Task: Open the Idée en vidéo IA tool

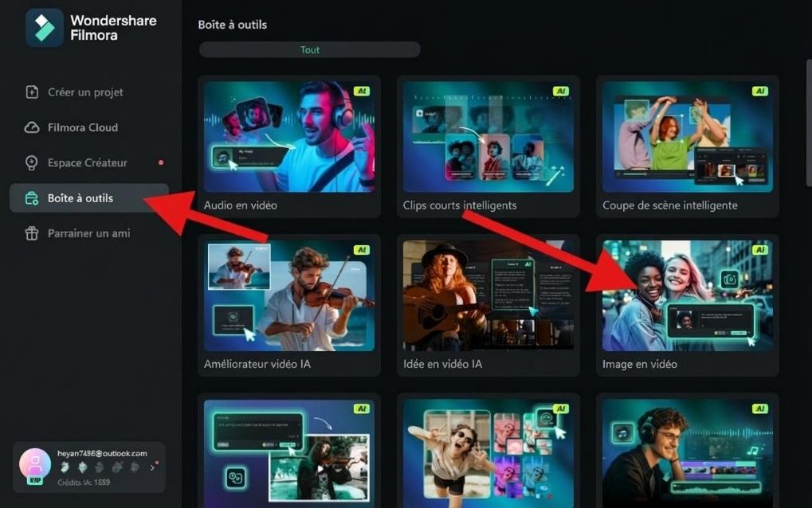Action: pos(488,295)
